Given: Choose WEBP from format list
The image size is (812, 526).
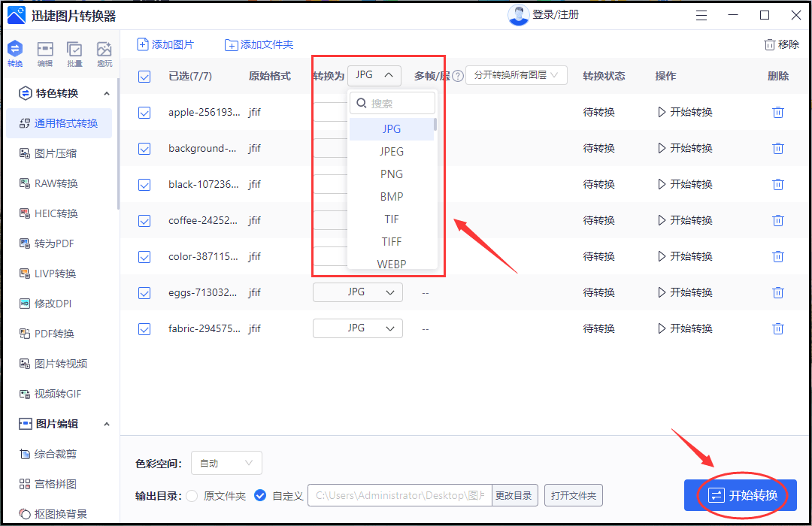Looking at the screenshot, I should 392,264.
